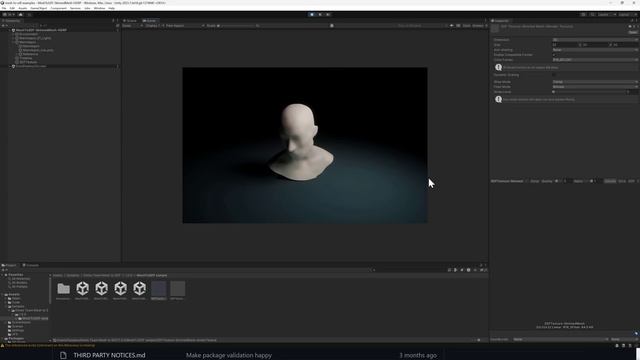Image resolution: width=640 pixels, height=360 pixels.
Task: Open the Free Aspect resolution dropdown
Action: tap(184, 26)
